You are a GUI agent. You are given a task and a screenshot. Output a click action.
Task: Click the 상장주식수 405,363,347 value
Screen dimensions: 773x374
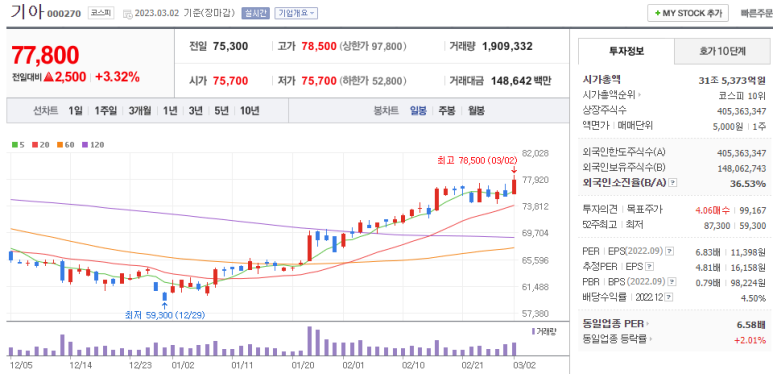click(x=741, y=111)
